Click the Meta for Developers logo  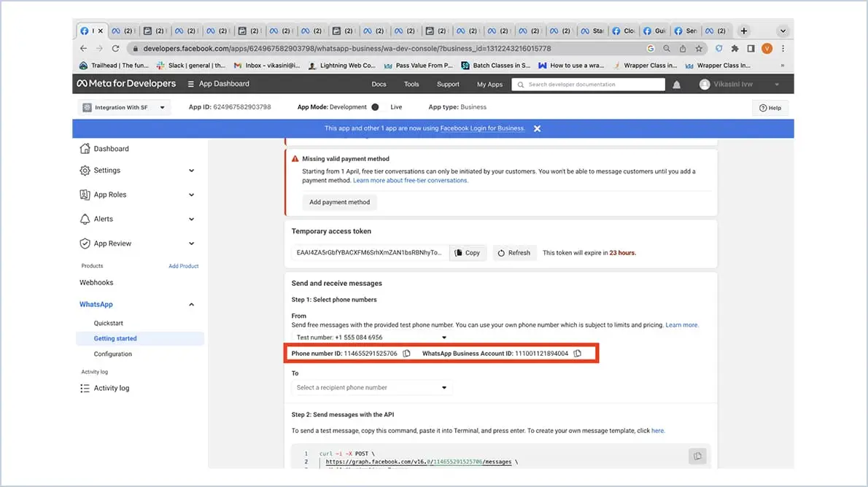point(126,84)
